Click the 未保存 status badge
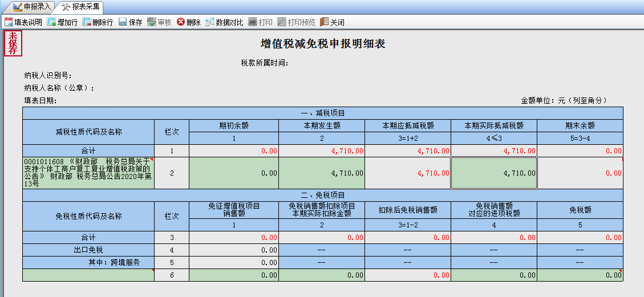Viewport: 644px width, 297px height. tap(13, 44)
